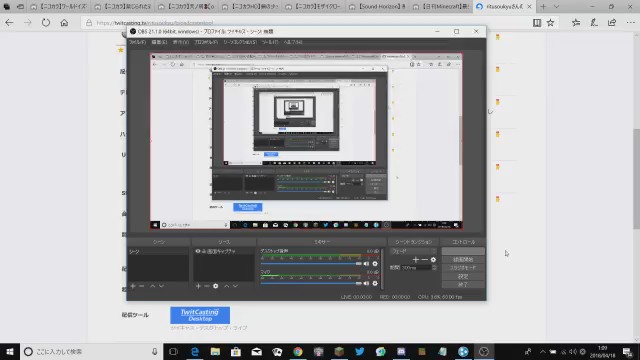640x360 pixels.
Task: Open OBS View (表示) menu
Action: coord(180,42)
